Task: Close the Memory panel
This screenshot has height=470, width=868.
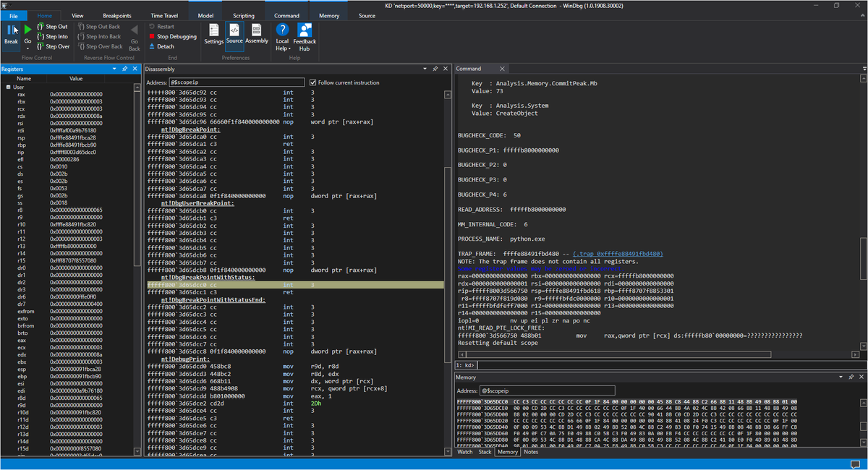Action: [862, 377]
